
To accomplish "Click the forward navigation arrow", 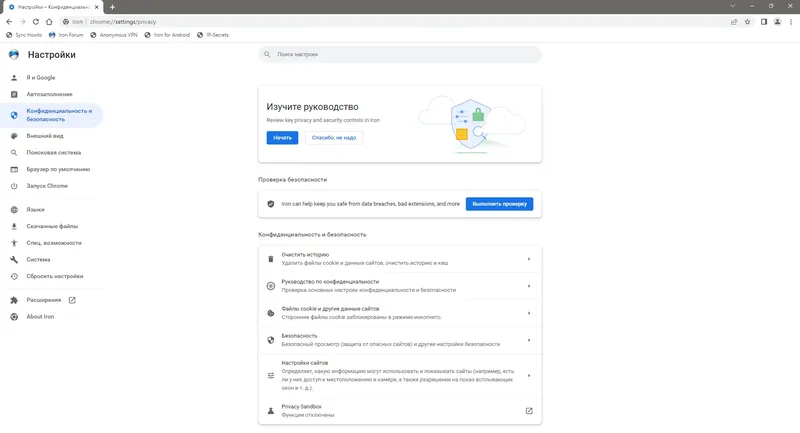I will coord(22,21).
